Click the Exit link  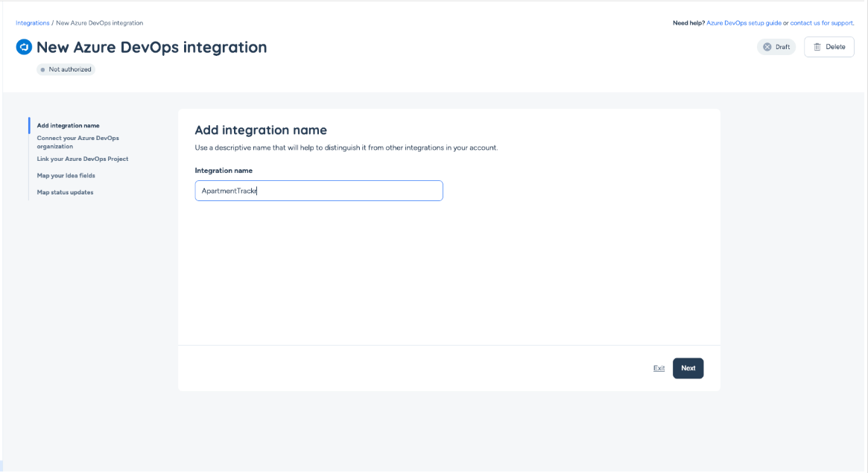659,369
